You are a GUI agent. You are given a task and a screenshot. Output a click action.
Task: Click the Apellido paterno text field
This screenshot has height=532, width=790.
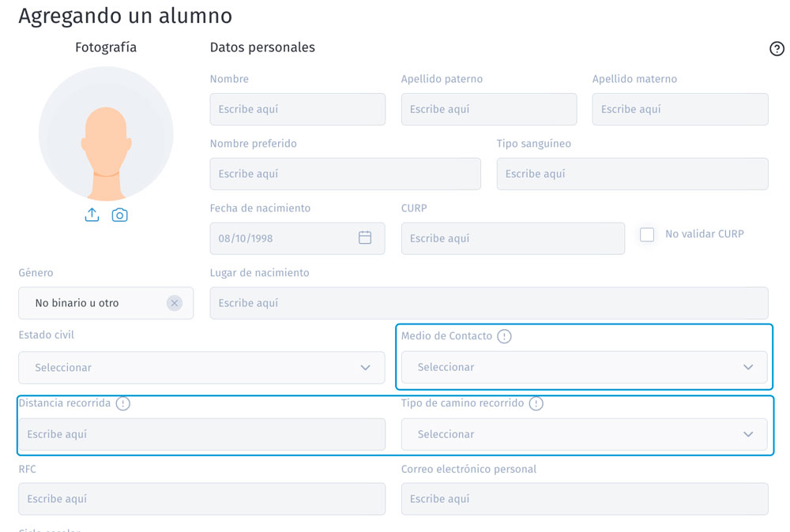pyautogui.click(x=489, y=109)
